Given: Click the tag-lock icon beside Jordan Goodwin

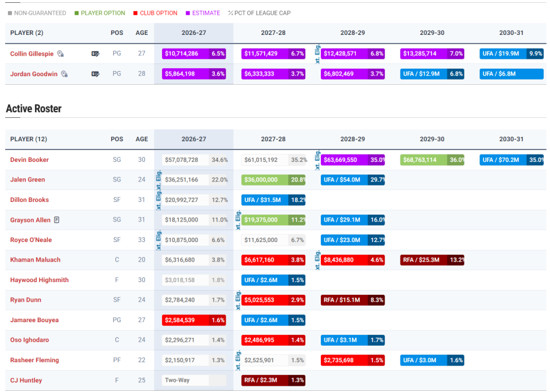Looking at the screenshot, I should [64, 74].
